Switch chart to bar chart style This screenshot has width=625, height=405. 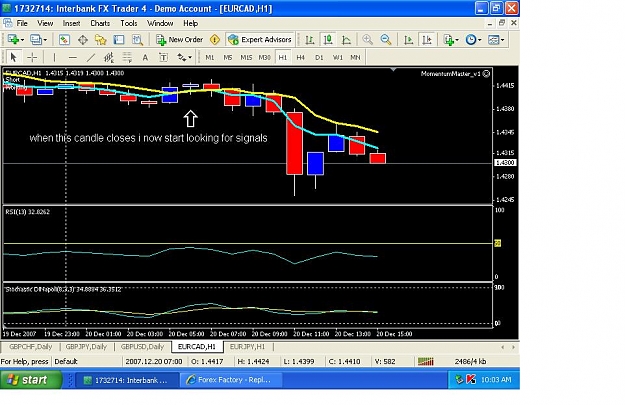309,39
